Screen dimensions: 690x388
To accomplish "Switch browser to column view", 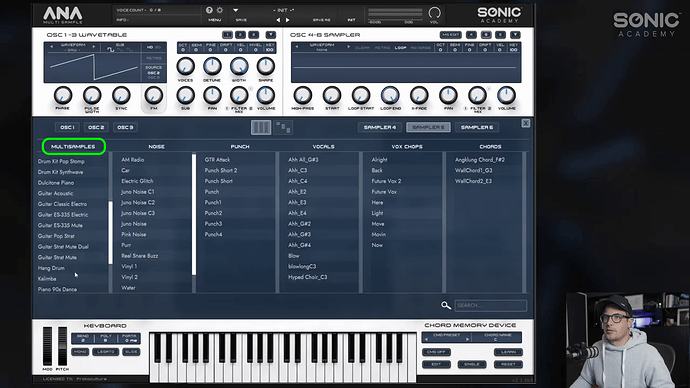I will [261, 128].
